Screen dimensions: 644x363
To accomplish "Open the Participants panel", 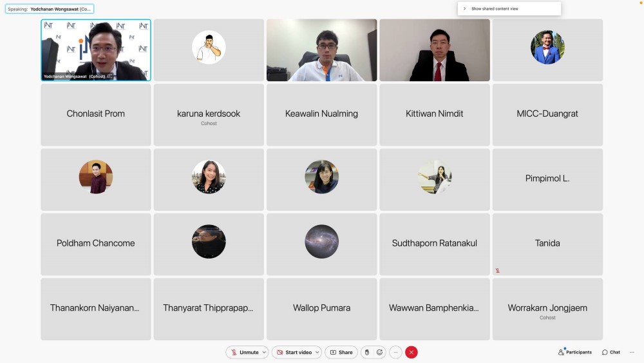I will pyautogui.click(x=575, y=352).
